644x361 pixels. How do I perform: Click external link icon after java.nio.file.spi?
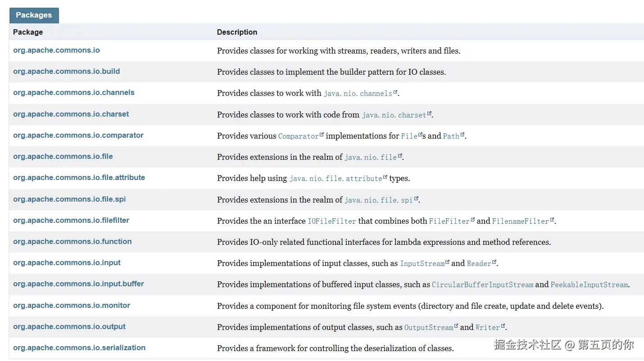coord(416,199)
